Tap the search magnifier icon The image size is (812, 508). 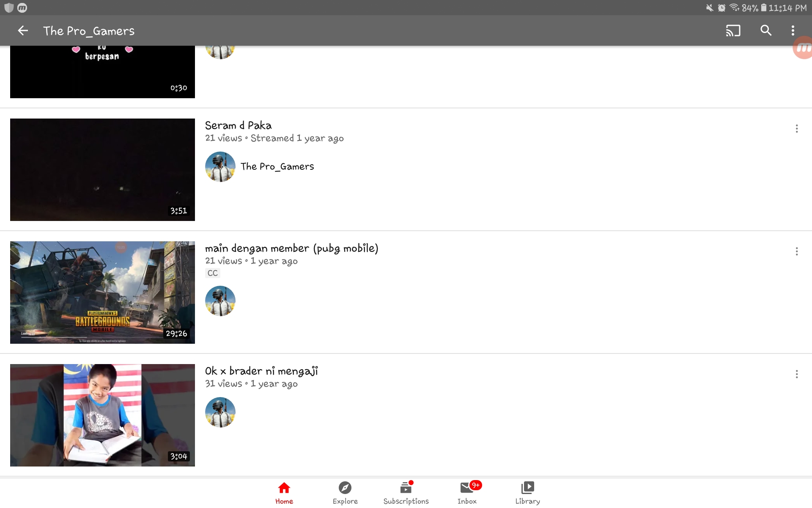(766, 30)
